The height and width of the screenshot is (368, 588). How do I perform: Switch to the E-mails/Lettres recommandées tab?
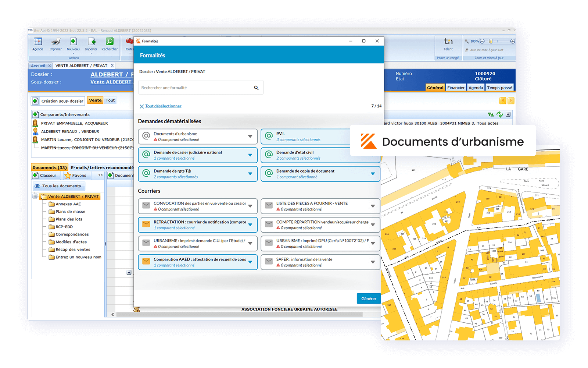pos(102,167)
